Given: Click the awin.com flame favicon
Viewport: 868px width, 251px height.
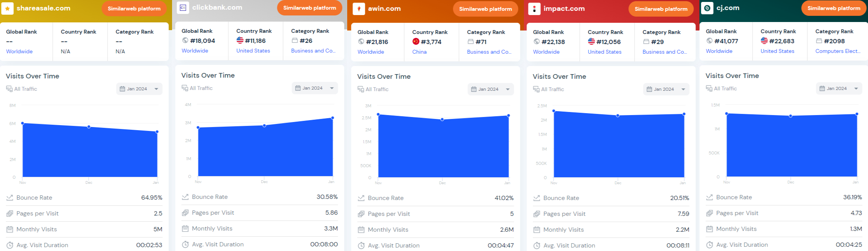Looking at the screenshot, I should coord(359,9).
